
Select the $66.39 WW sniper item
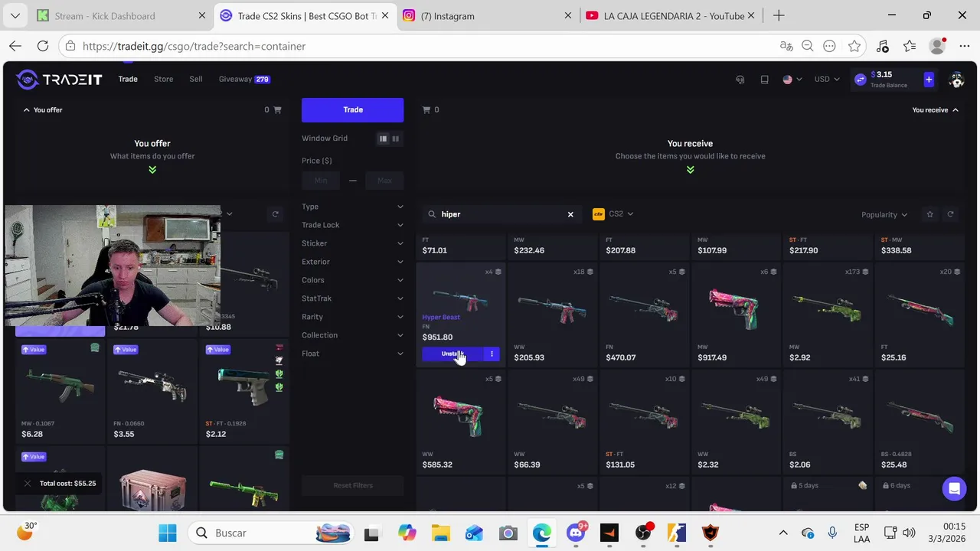pyautogui.click(x=552, y=422)
